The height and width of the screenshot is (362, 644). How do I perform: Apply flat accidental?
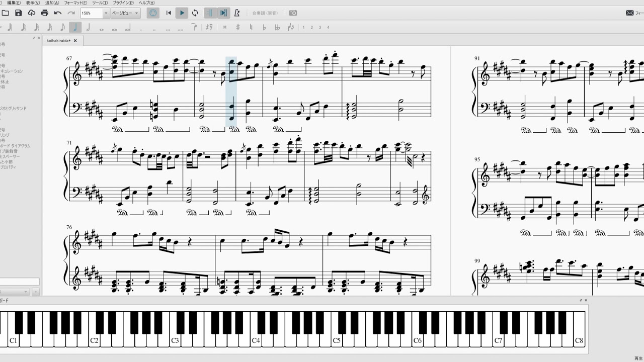click(264, 27)
